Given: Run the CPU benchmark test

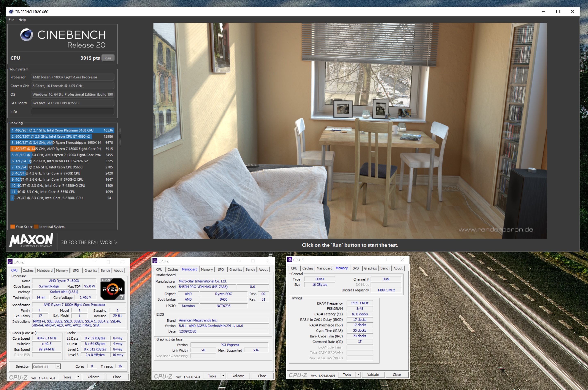Looking at the screenshot, I should point(108,58).
